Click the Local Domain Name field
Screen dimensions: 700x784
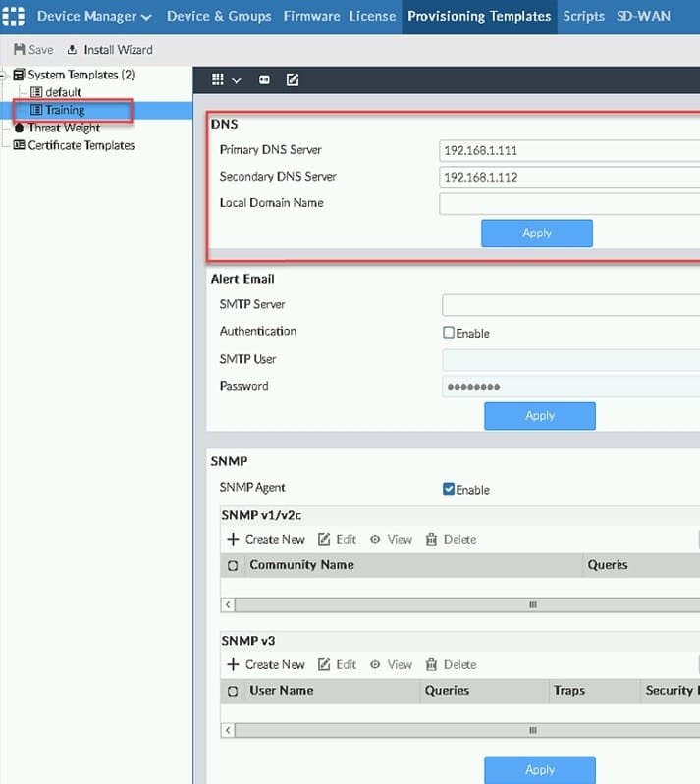click(x=569, y=203)
